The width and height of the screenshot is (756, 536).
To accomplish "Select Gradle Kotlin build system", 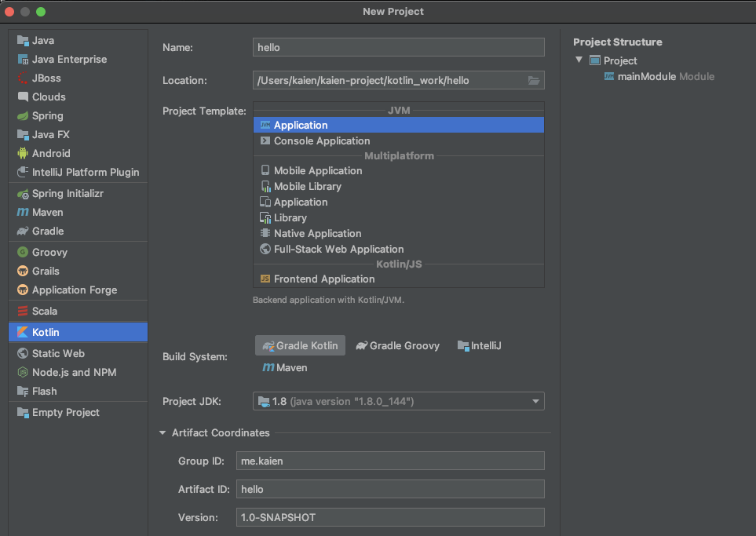I will (300, 345).
